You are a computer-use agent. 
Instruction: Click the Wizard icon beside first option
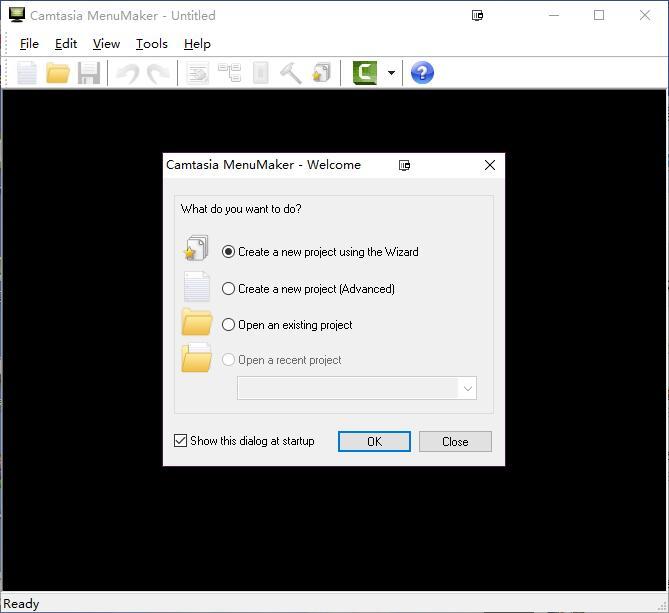click(x=196, y=248)
